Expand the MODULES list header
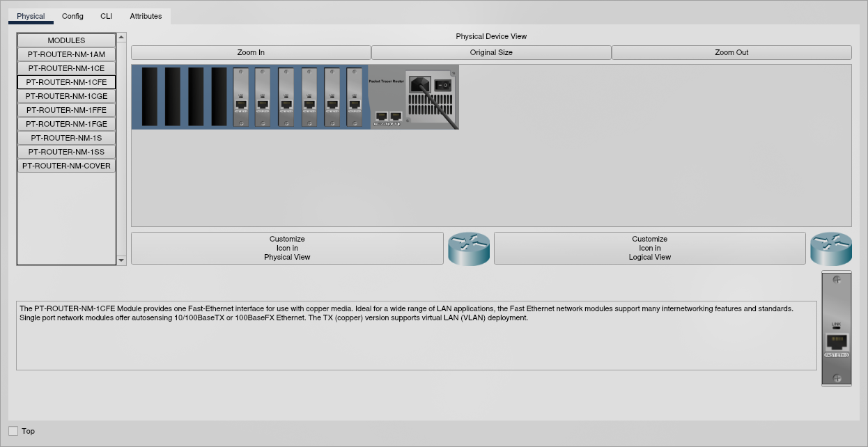Viewport: 868px width, 447px height. pyautogui.click(x=66, y=40)
